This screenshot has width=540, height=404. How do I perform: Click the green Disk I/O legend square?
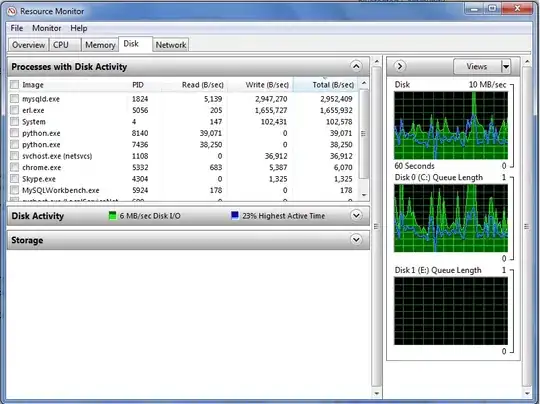coord(112,216)
